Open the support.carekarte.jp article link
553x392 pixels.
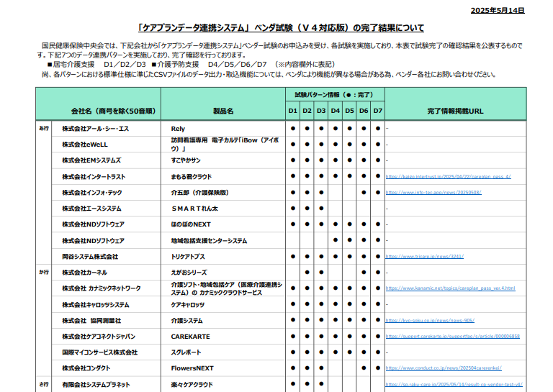coord(452,337)
